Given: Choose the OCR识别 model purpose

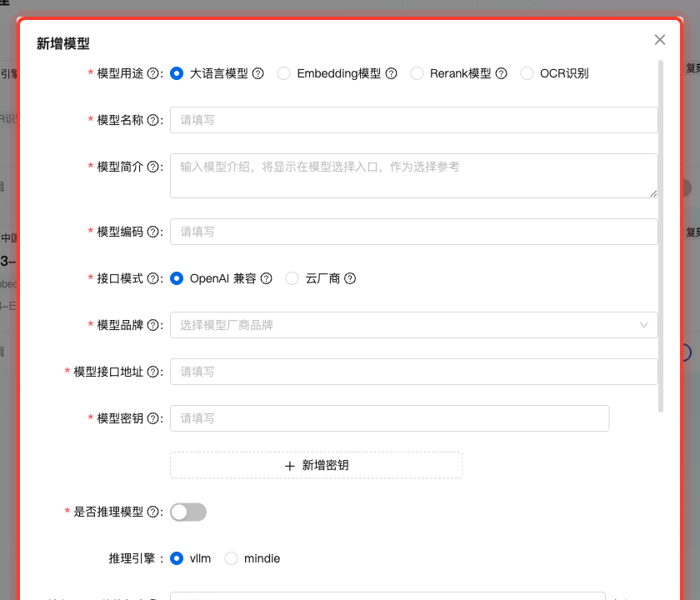Looking at the screenshot, I should 527,73.
